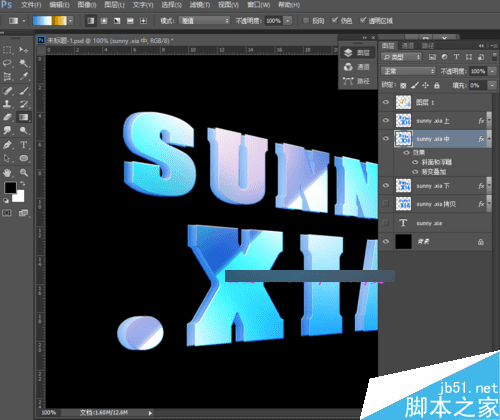The width and height of the screenshot is (500, 420).
Task: Open the gradient picker dropdown arrow
Action: click(71, 21)
